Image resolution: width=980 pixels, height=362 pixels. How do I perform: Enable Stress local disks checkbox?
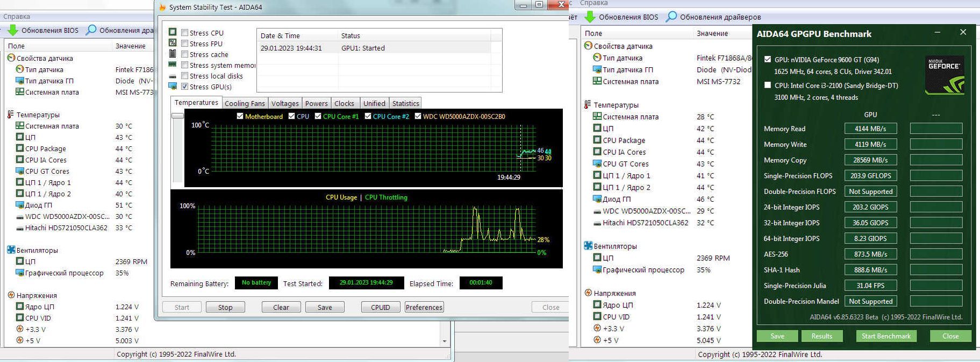coord(184,76)
